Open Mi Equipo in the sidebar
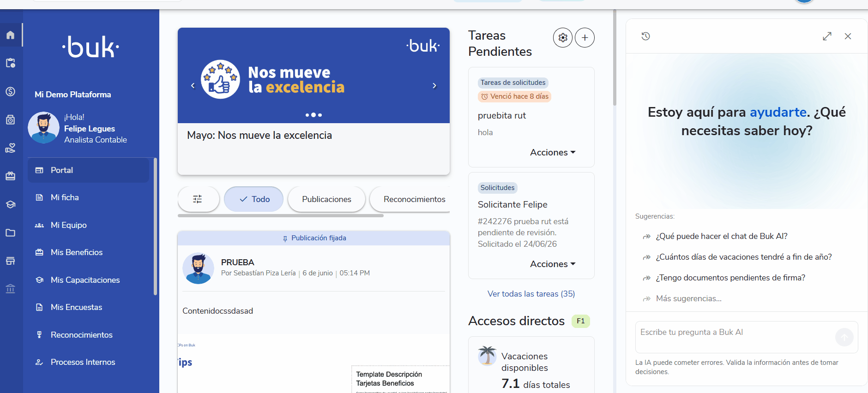This screenshot has height=393, width=868. click(89, 225)
